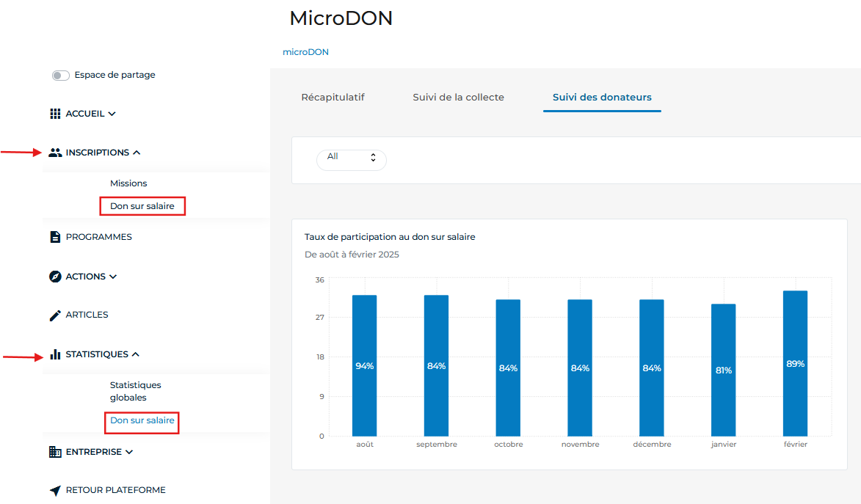Click the MicroDON page title
The image size is (861, 504).
(x=341, y=18)
